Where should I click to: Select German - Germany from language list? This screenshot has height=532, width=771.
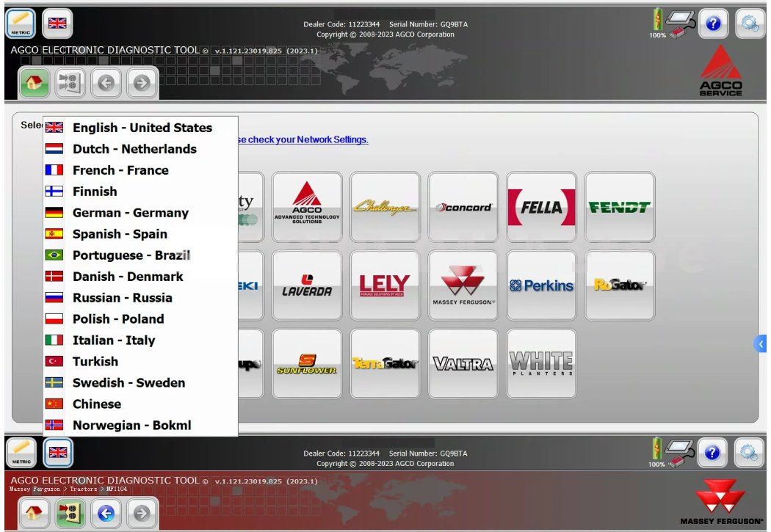130,213
